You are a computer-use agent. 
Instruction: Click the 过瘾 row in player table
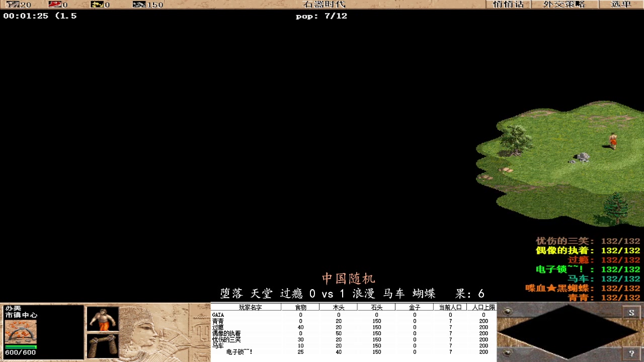pos(353,327)
